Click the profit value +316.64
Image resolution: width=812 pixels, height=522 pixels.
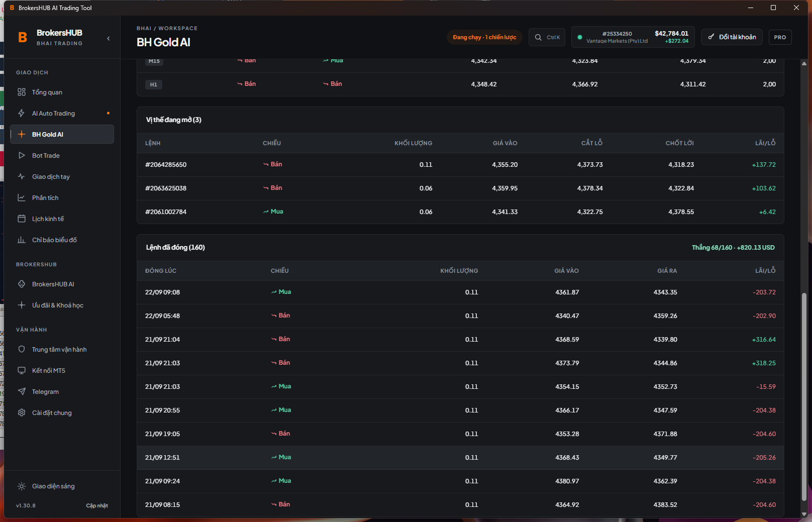764,340
